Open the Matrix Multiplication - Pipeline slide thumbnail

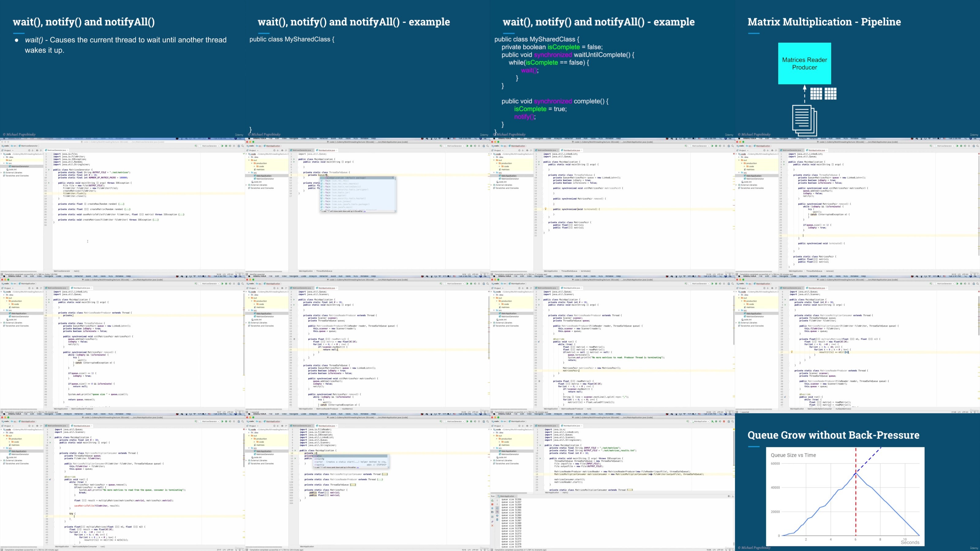pyautogui.click(x=858, y=69)
